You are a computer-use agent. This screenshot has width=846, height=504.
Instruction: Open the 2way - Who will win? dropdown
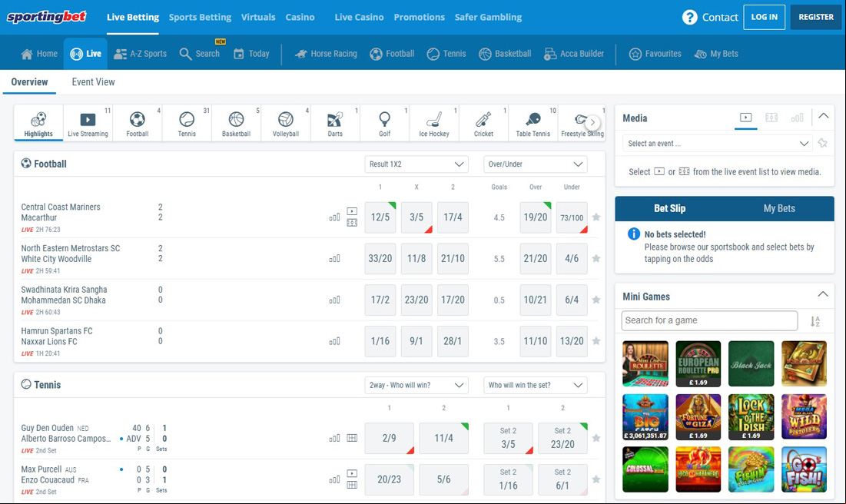416,385
